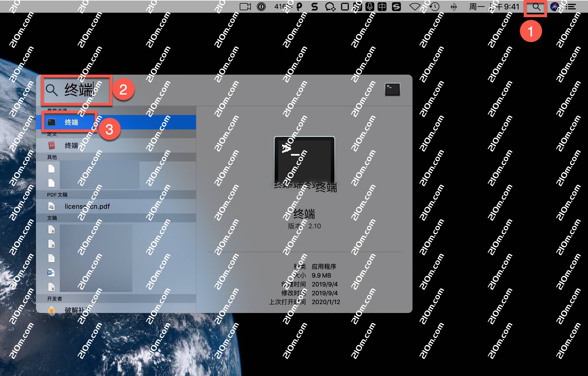Select the 终端 application top hit

pyautogui.click(x=71, y=122)
